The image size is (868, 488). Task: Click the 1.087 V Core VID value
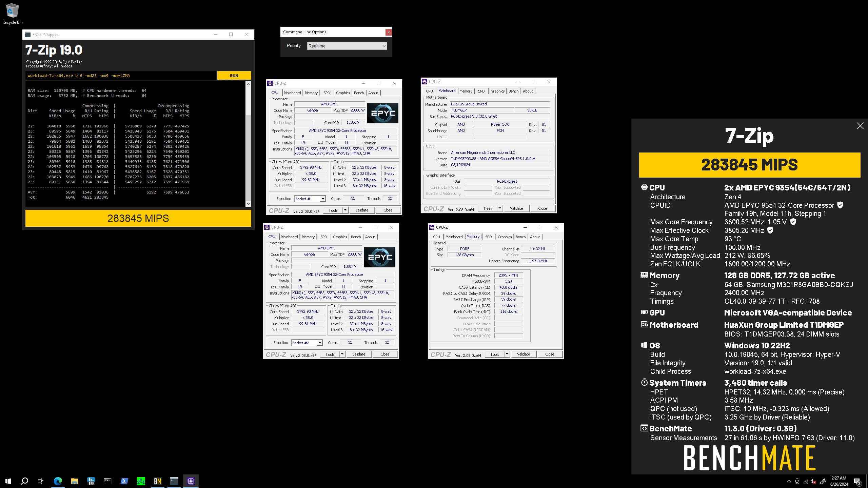coord(350,266)
